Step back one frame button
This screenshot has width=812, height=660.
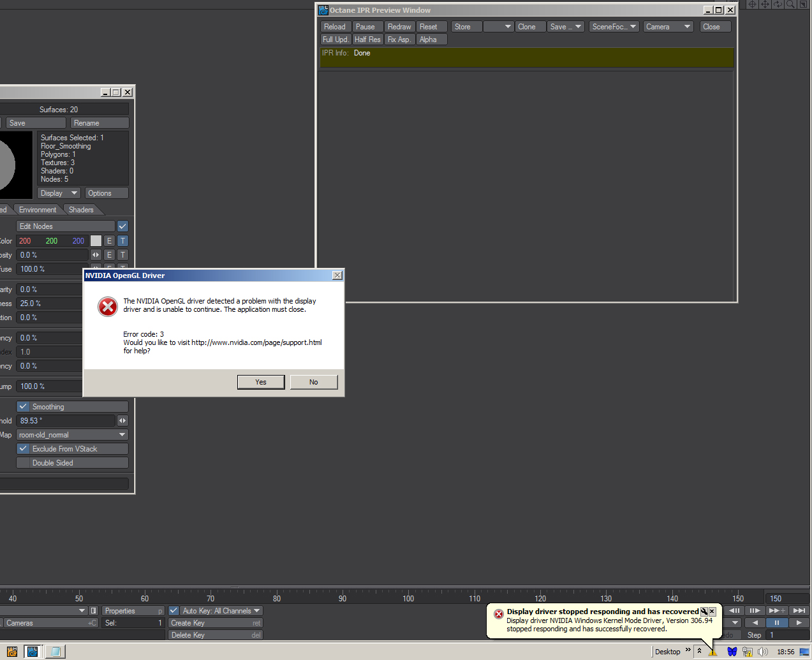pos(734,610)
